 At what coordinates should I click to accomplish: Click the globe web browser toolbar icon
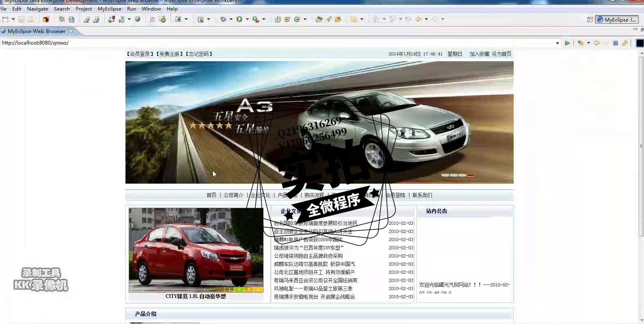[x=138, y=19]
